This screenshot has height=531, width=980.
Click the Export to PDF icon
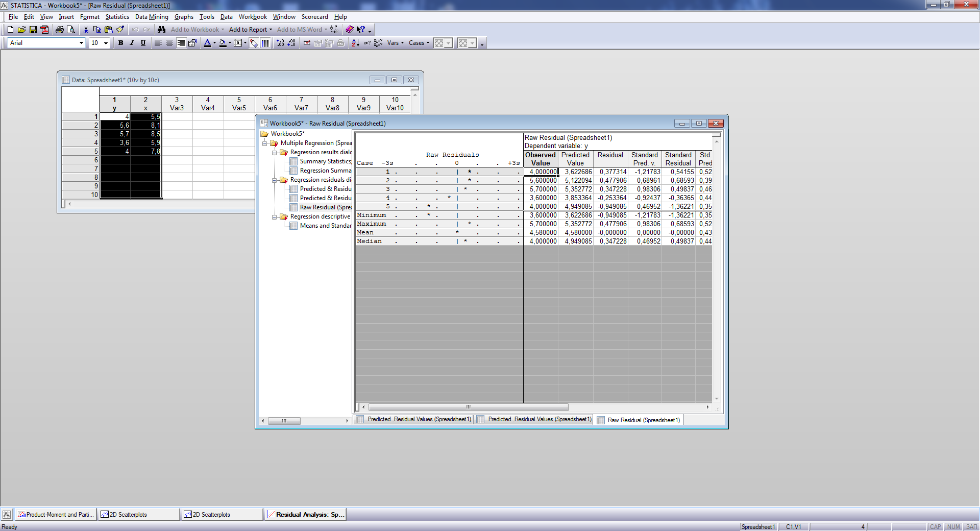point(45,30)
